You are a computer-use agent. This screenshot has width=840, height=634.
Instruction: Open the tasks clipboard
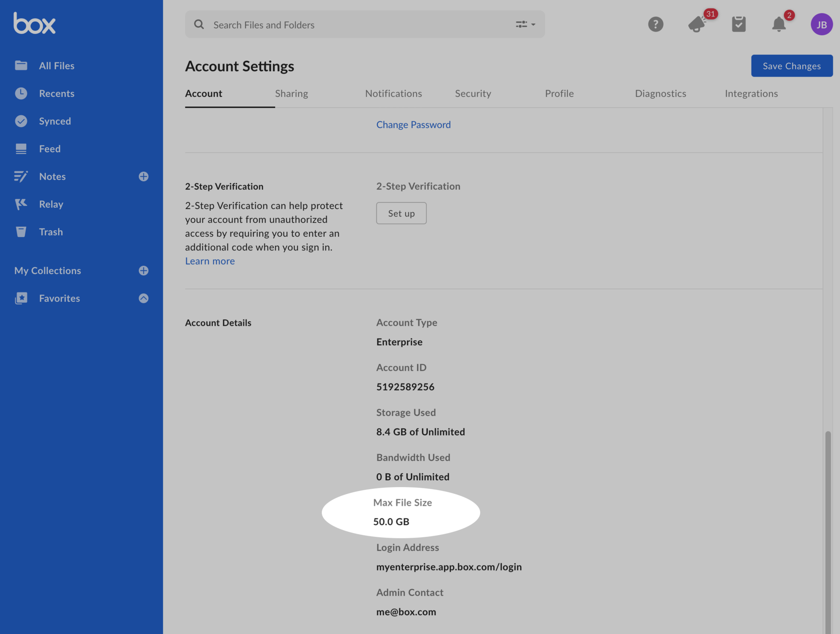(x=738, y=24)
